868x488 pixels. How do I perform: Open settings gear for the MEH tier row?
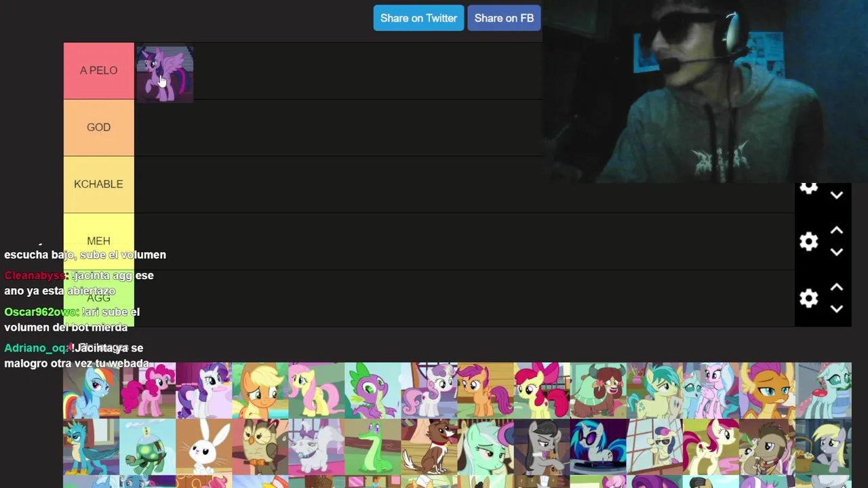(808, 241)
